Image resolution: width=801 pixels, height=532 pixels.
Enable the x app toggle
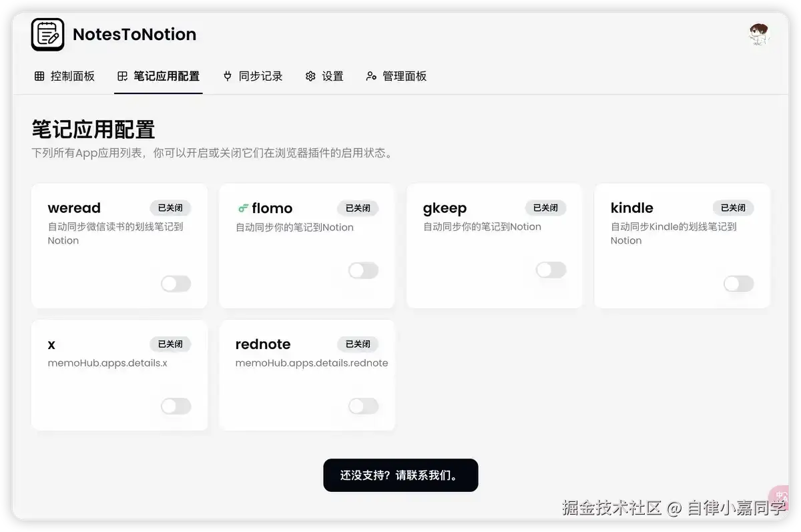pyautogui.click(x=176, y=407)
